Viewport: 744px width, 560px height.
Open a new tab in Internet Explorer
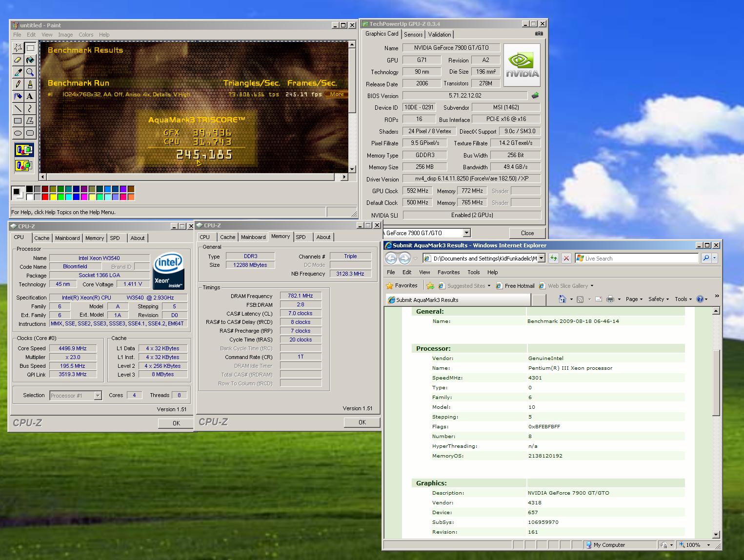pos(538,300)
